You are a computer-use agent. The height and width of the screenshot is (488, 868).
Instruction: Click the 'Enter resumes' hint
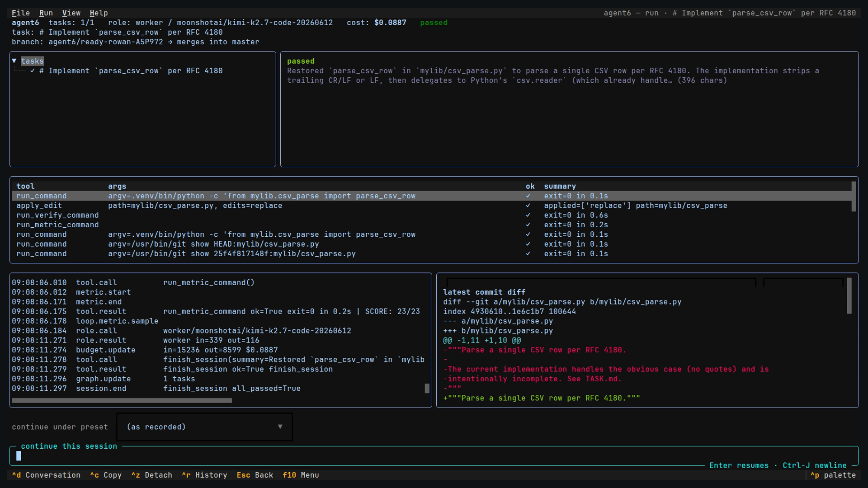(739, 465)
